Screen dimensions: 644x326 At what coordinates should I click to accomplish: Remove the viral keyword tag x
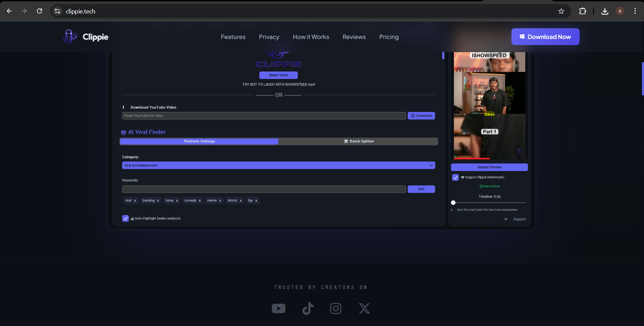click(135, 201)
